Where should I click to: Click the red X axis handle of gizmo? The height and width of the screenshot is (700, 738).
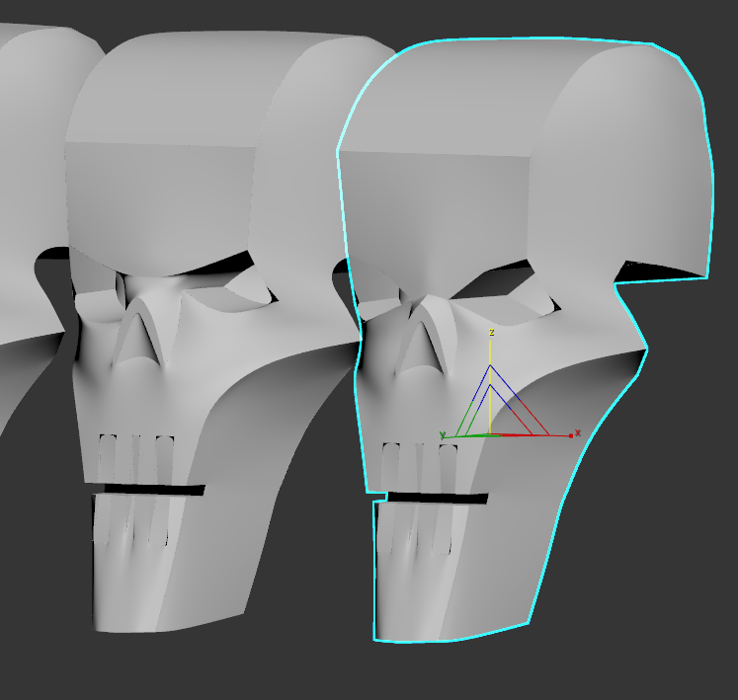(570, 435)
